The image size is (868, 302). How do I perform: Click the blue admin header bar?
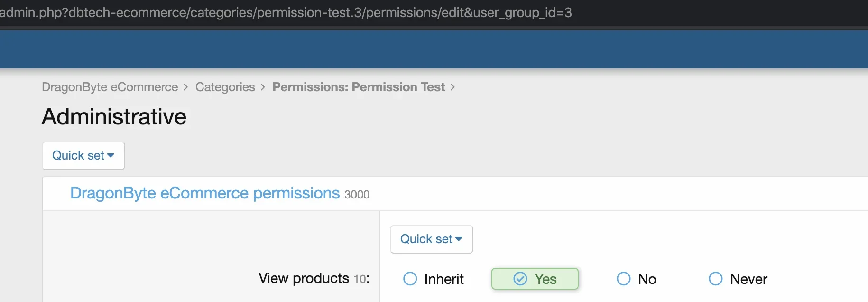coord(434,49)
